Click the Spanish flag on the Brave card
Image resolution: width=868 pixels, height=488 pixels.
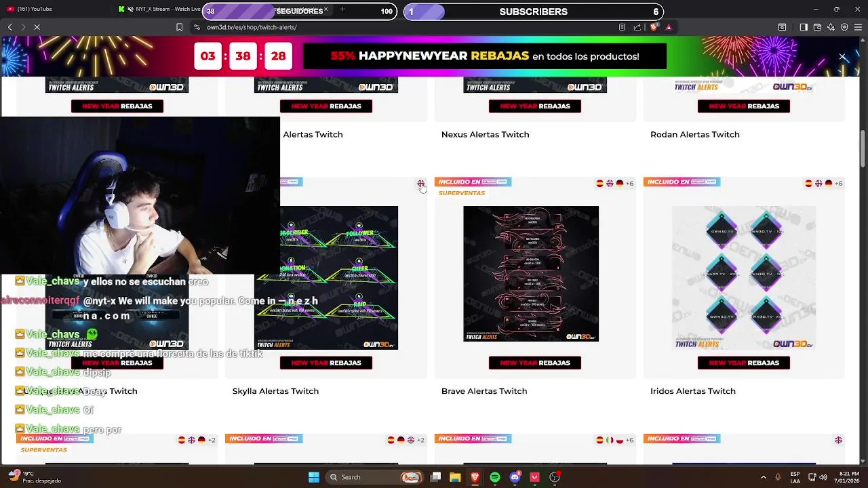599,184
